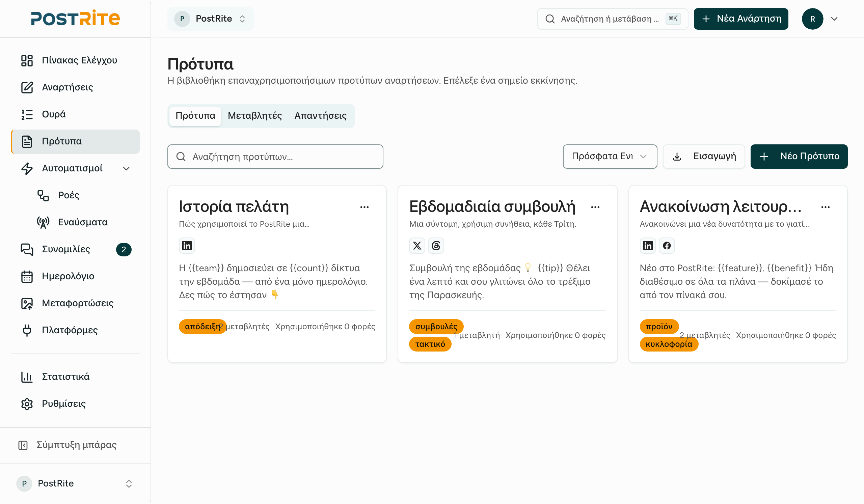
Task: Click the Εισαγωγή import button
Action: pyautogui.click(x=704, y=157)
